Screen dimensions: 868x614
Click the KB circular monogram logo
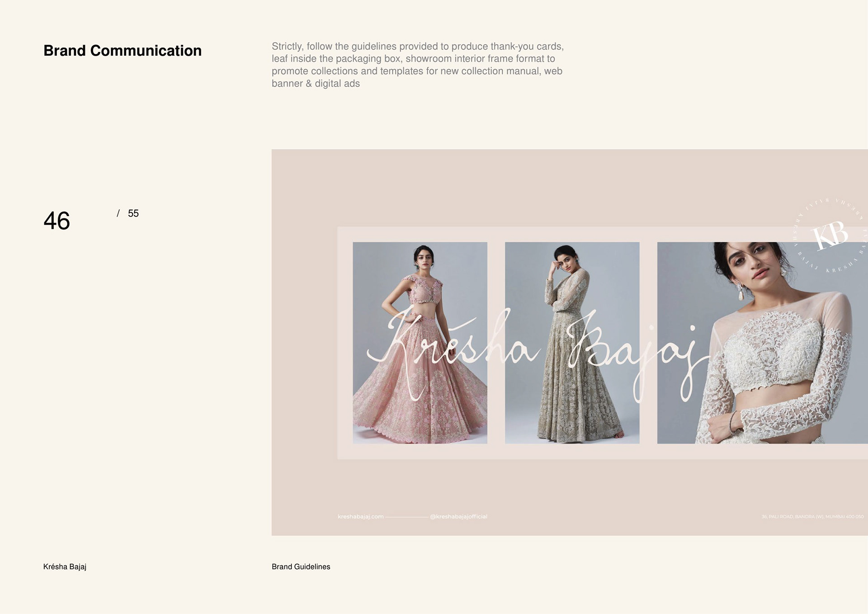click(830, 236)
